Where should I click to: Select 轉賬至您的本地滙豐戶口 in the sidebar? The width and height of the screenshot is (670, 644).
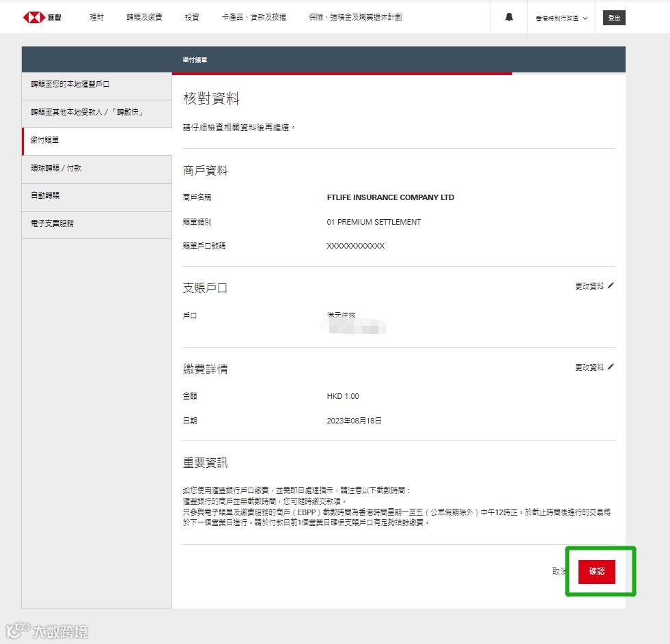[97, 85]
